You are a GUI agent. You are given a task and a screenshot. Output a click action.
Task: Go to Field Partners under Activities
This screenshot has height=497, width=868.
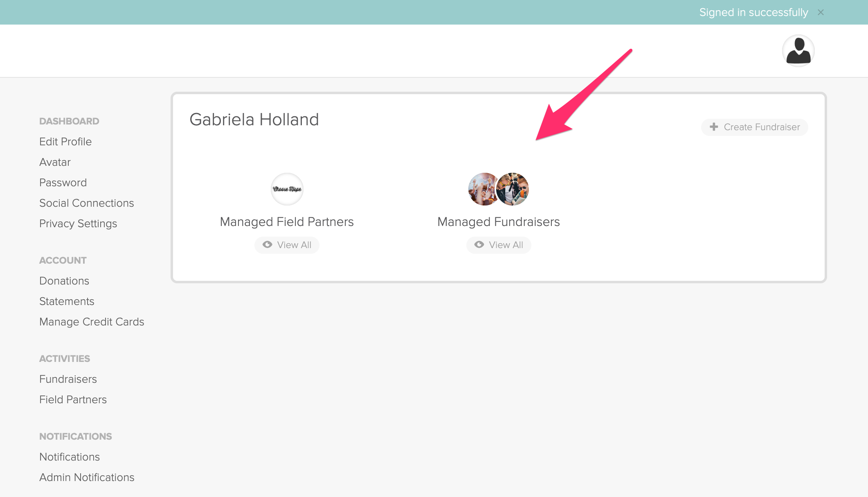pyautogui.click(x=73, y=400)
